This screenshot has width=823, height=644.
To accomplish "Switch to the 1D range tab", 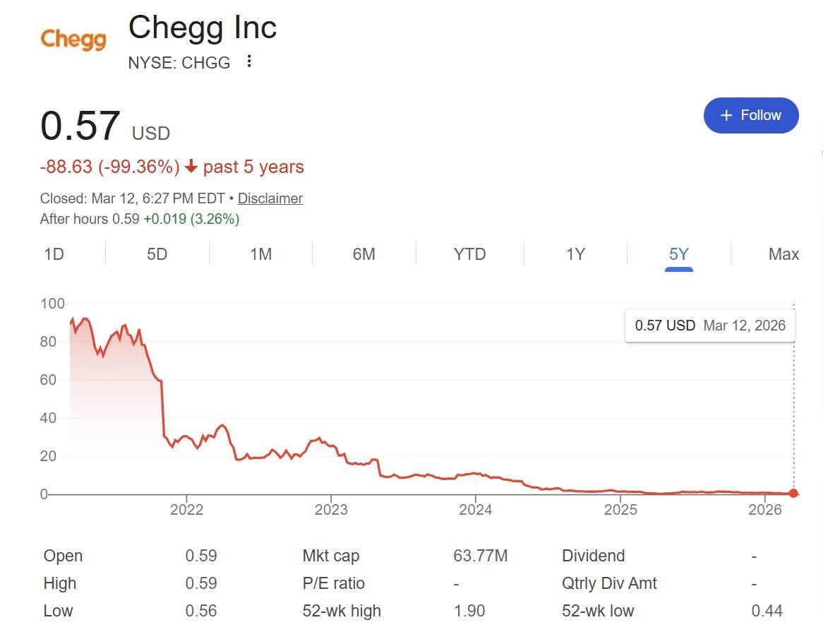I will pyautogui.click(x=54, y=254).
